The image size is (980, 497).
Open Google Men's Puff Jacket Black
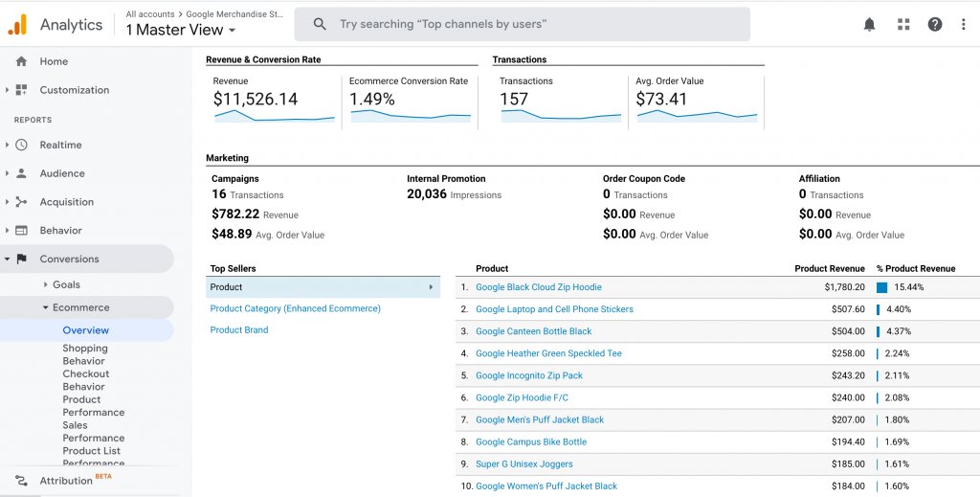[540, 419]
